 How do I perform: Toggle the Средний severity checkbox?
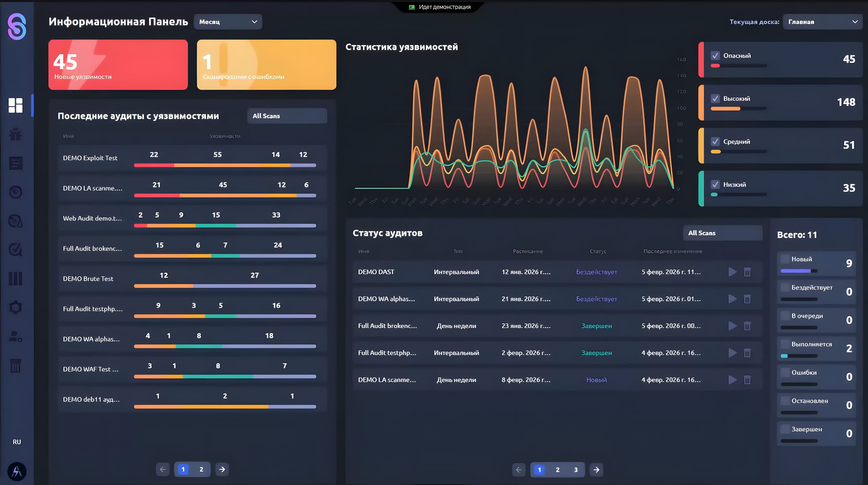pyautogui.click(x=715, y=141)
